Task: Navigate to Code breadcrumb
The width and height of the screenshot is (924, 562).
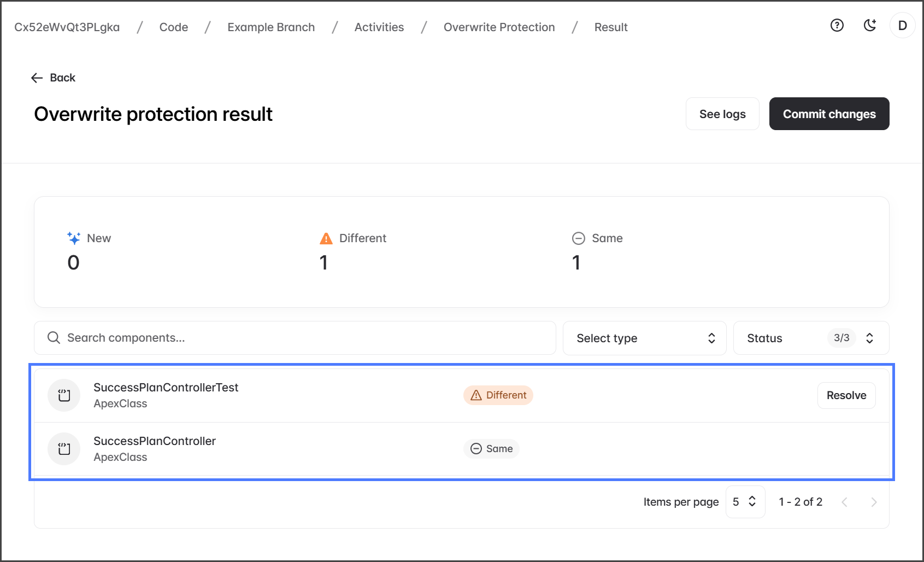Action: pyautogui.click(x=174, y=27)
